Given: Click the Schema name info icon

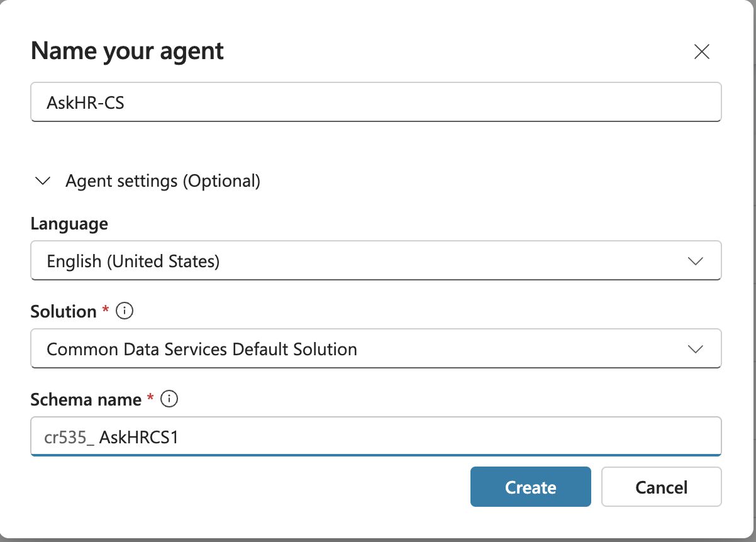Looking at the screenshot, I should [x=169, y=399].
